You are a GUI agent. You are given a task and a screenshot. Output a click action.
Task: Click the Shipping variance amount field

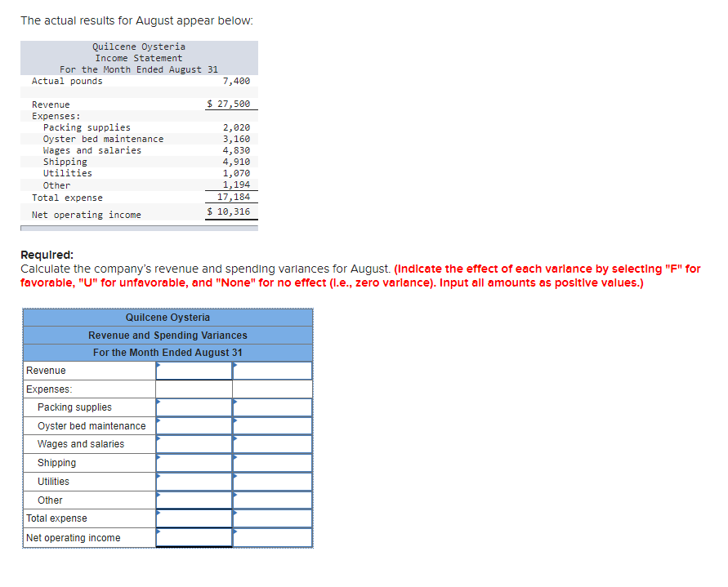[194, 462]
